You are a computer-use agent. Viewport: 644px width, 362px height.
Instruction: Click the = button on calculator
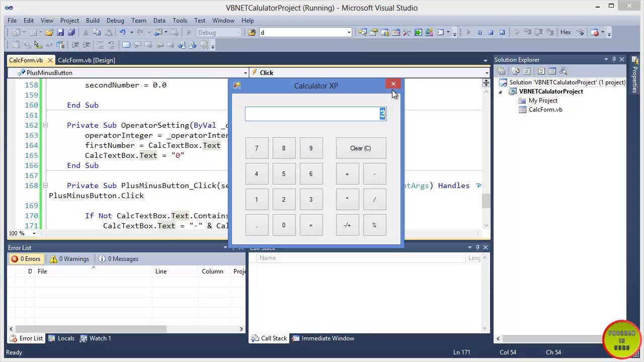pyautogui.click(x=311, y=225)
